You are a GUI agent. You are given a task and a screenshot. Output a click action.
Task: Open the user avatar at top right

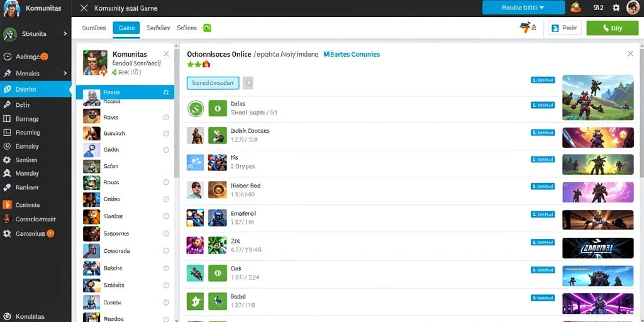click(x=633, y=8)
